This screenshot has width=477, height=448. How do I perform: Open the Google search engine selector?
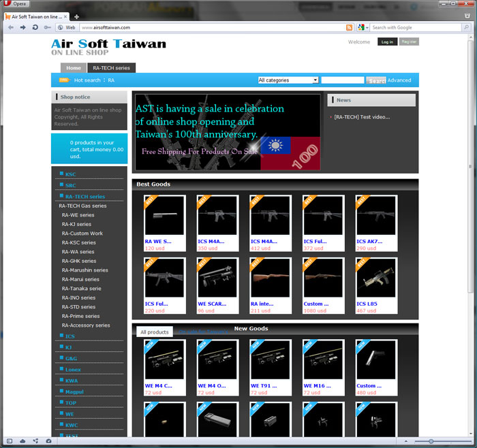coord(363,28)
